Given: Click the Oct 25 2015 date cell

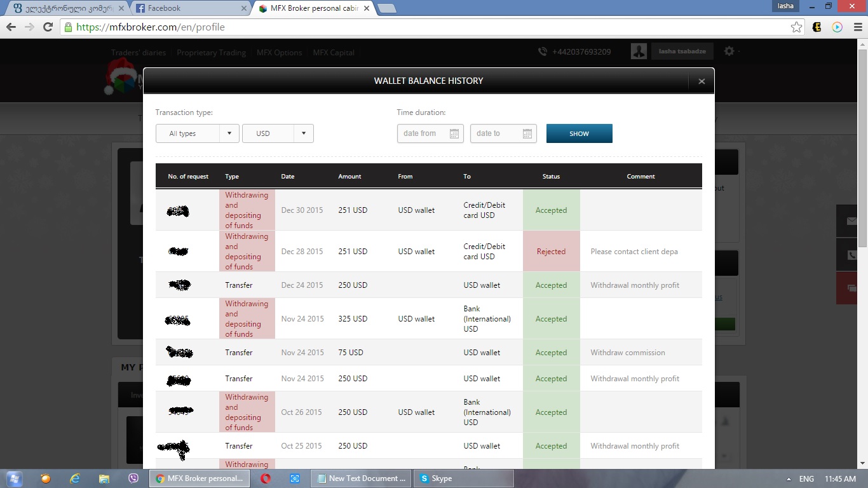Looking at the screenshot, I should click(302, 446).
